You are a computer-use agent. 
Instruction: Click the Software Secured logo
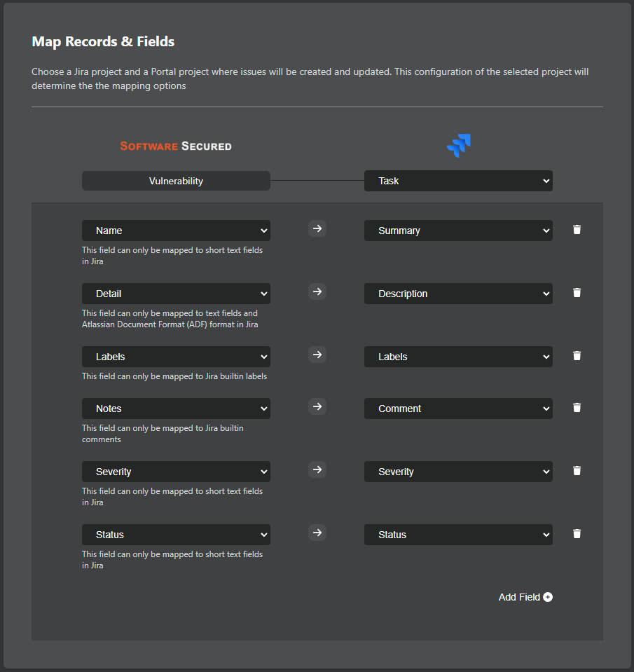[x=176, y=146]
